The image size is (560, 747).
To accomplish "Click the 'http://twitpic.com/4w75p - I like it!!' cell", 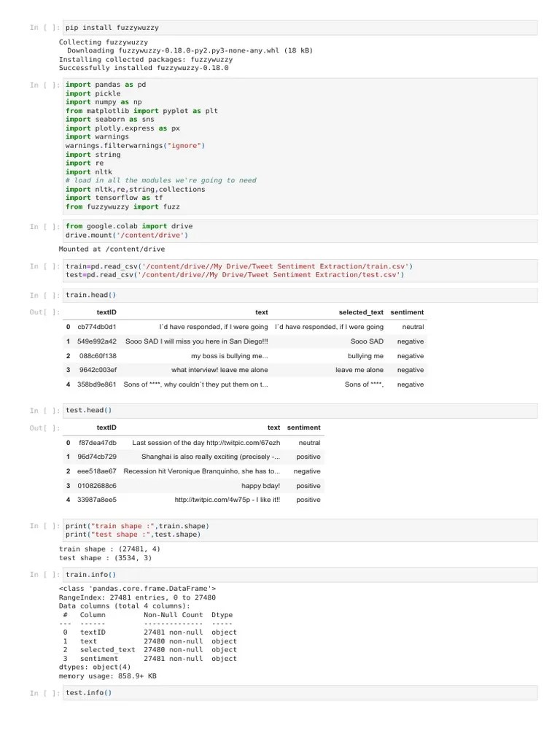I will [227, 500].
